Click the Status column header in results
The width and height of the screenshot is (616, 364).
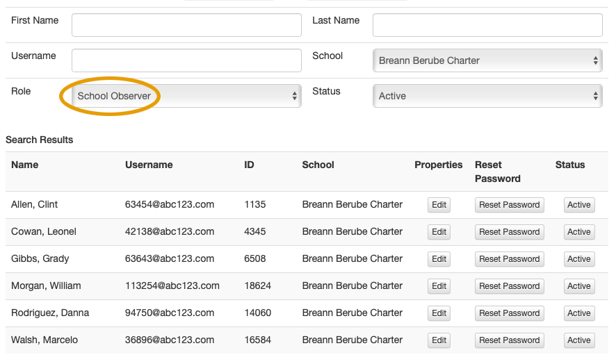pos(570,165)
